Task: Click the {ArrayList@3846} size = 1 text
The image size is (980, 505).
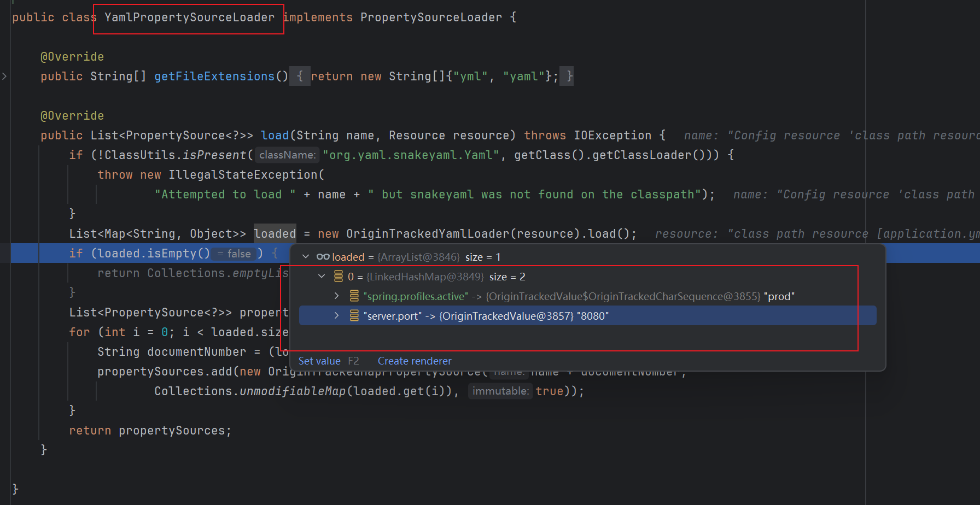Action: (x=439, y=257)
